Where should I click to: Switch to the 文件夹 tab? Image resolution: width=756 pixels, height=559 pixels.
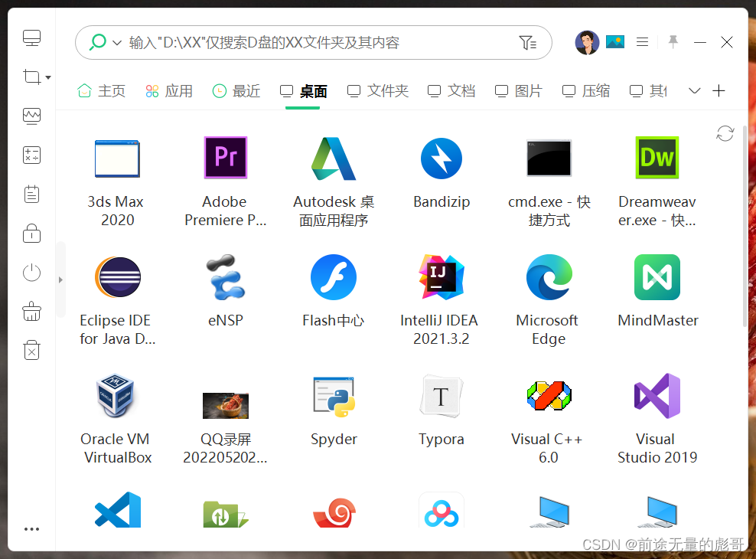pos(378,90)
